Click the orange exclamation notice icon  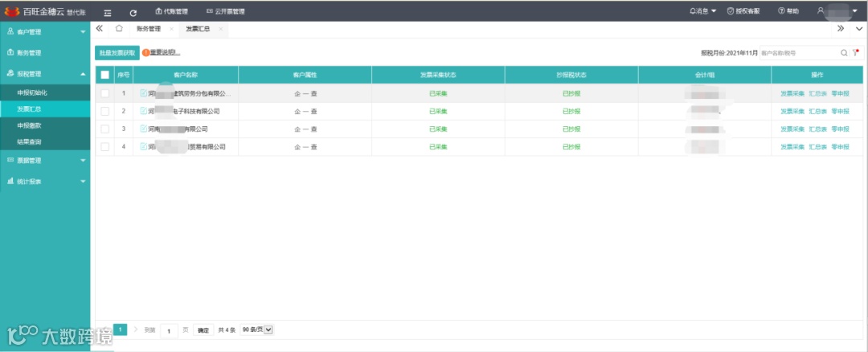click(146, 52)
